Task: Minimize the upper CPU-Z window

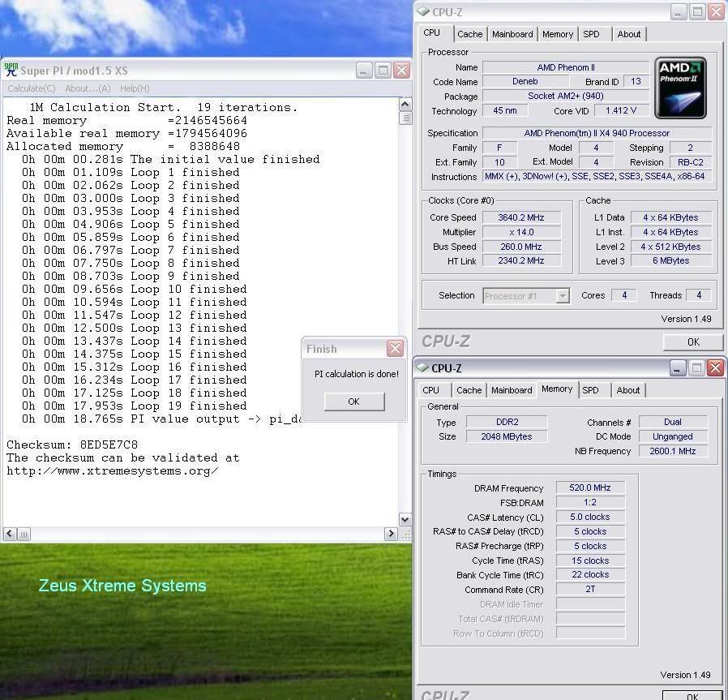Action: pyautogui.click(x=679, y=12)
